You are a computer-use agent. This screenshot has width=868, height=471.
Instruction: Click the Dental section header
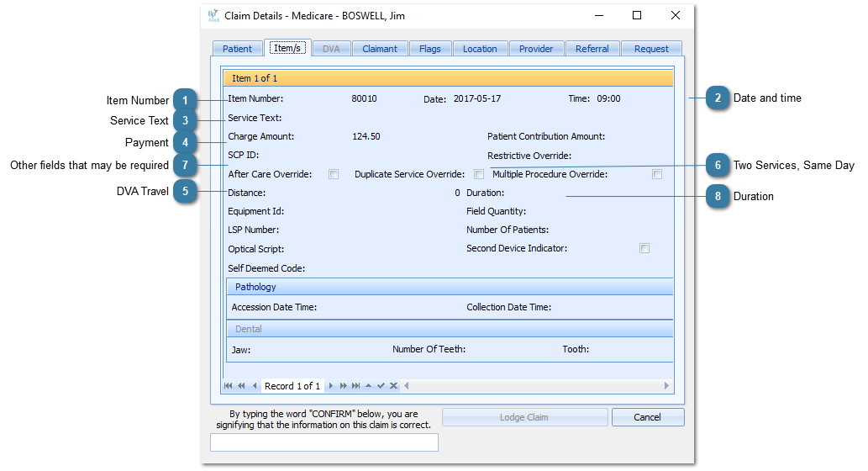point(450,329)
